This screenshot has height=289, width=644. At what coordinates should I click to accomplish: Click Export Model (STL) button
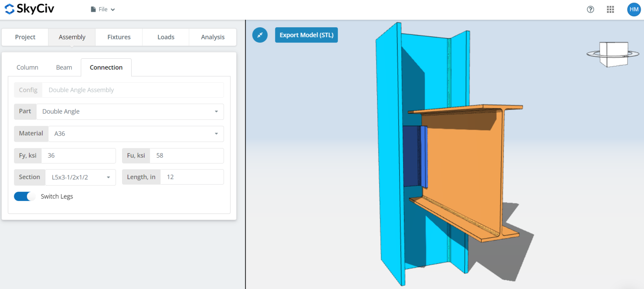click(x=306, y=35)
